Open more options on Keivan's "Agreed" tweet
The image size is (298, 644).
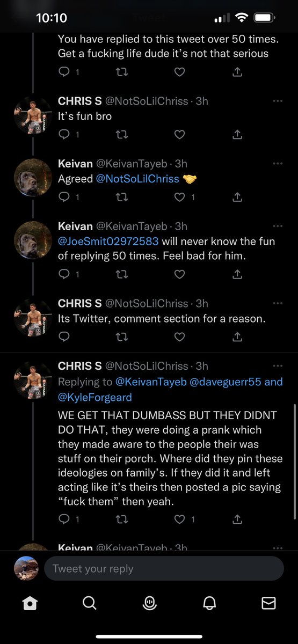click(278, 164)
